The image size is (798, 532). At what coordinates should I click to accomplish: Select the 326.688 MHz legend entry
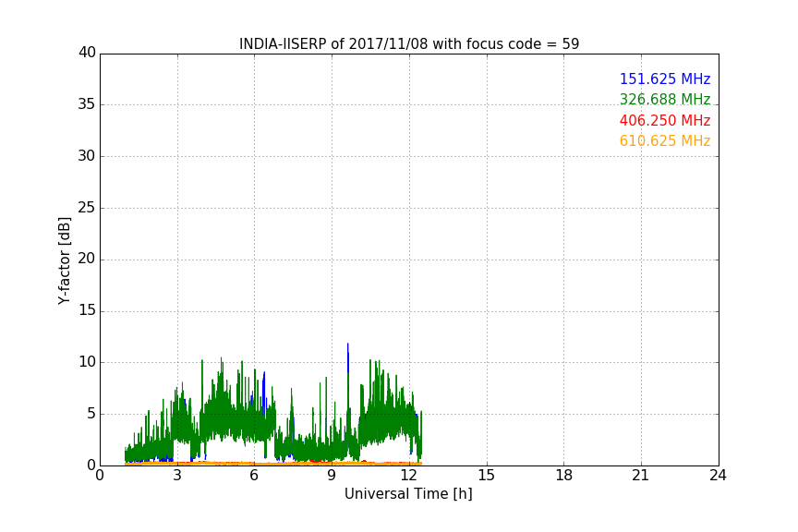tap(665, 99)
